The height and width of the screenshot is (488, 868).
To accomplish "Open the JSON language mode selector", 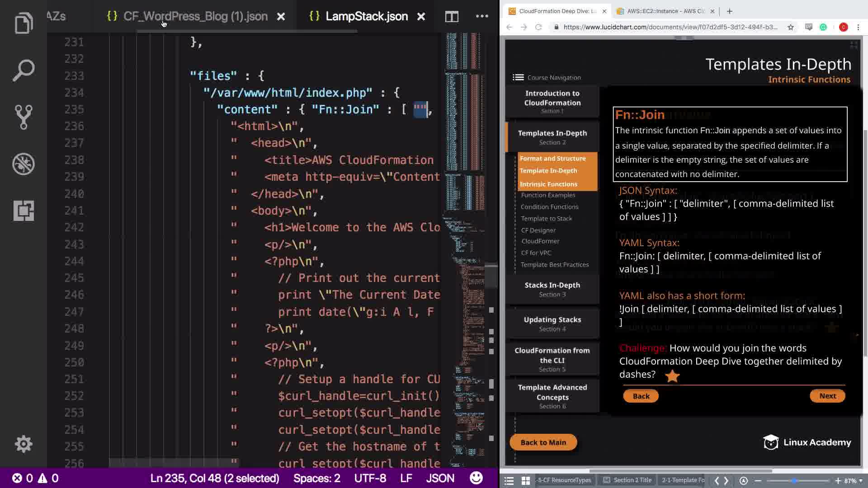I will point(440,478).
